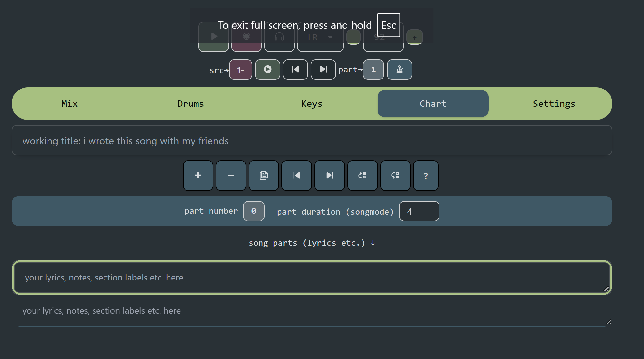Open the Settings tab
Viewport: 644px width, 359px height.
click(x=554, y=104)
